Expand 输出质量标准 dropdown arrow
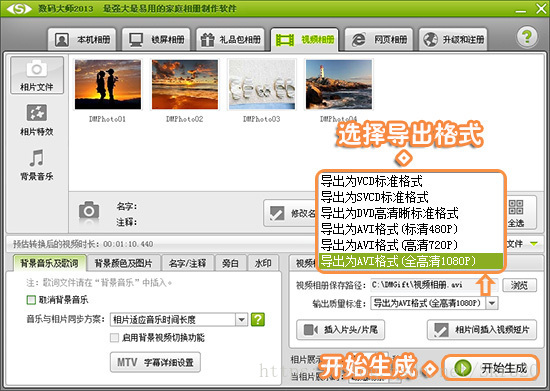550x391 pixels. click(x=492, y=303)
